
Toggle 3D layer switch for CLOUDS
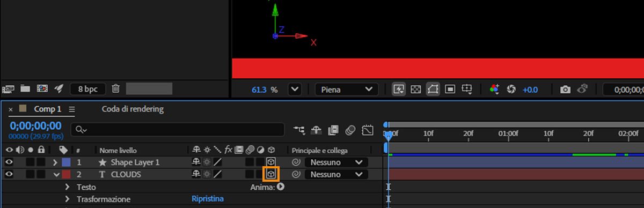click(x=271, y=174)
